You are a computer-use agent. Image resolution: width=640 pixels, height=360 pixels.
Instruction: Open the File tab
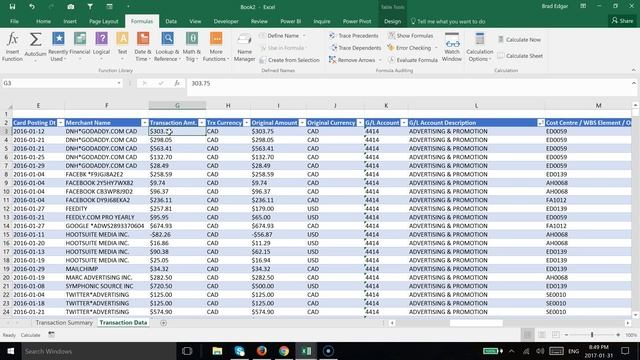tap(14, 21)
